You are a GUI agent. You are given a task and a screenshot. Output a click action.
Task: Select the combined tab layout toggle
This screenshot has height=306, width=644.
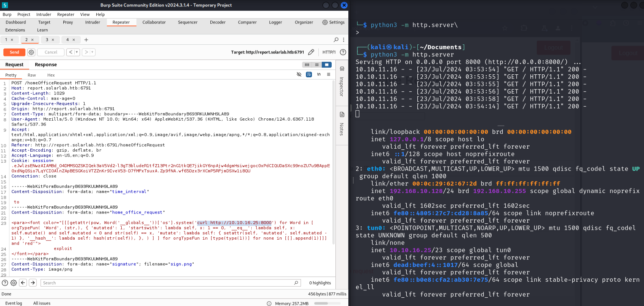pyautogui.click(x=327, y=65)
